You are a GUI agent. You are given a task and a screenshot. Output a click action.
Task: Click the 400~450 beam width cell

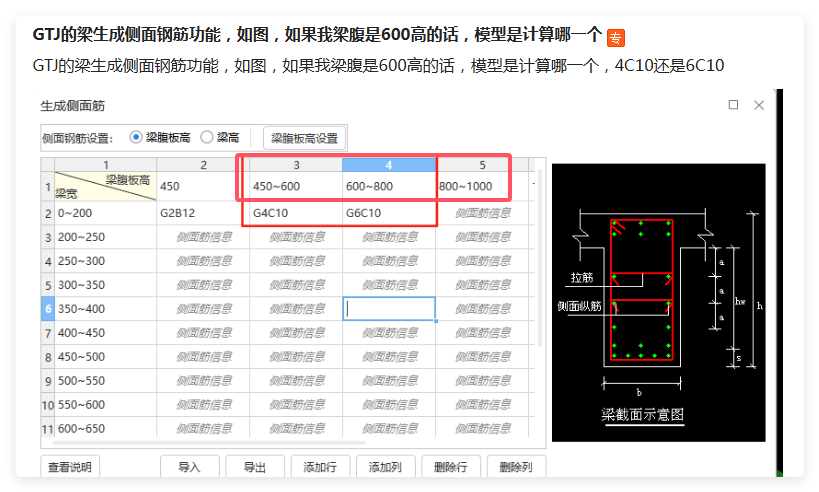click(106, 333)
